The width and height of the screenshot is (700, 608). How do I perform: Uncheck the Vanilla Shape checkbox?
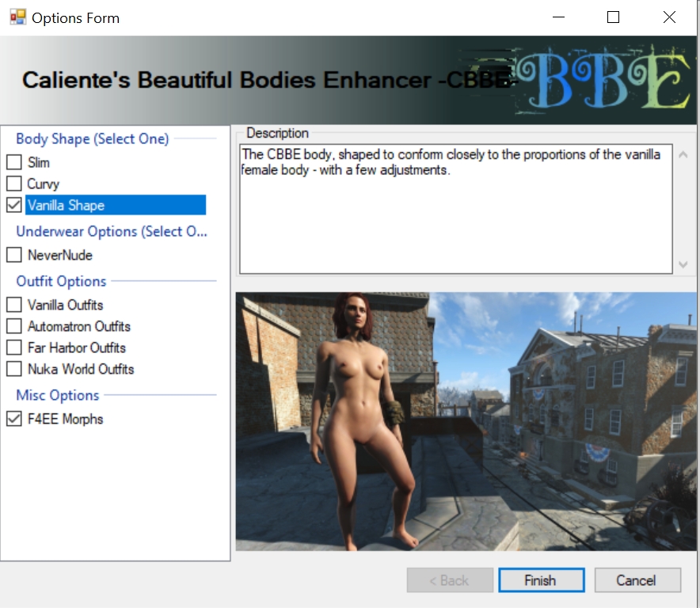point(13,205)
